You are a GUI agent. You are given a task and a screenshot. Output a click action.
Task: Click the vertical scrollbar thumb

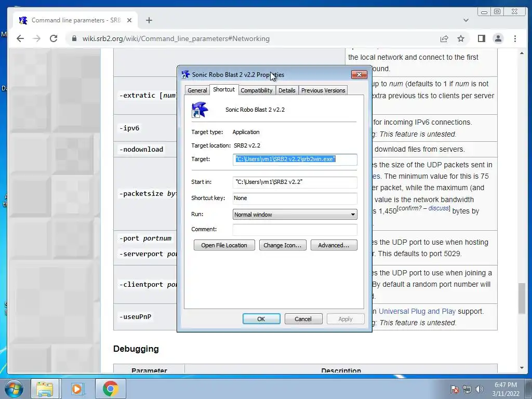point(522,299)
